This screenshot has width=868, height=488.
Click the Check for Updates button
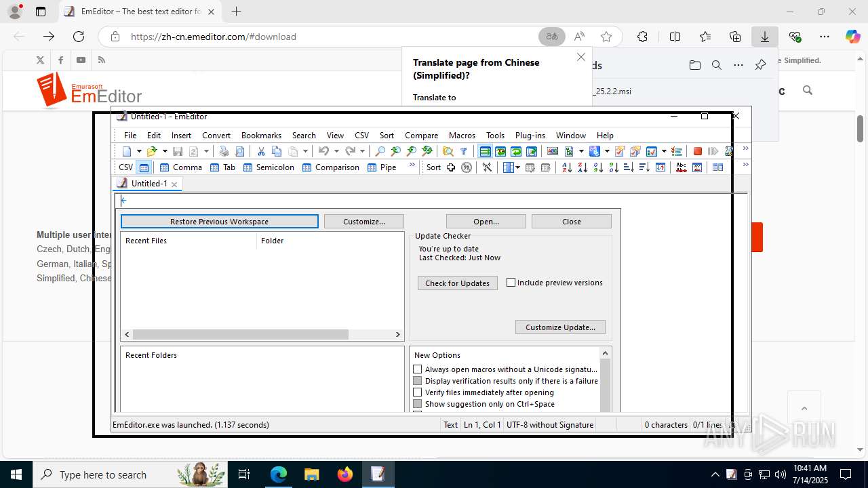pyautogui.click(x=458, y=283)
